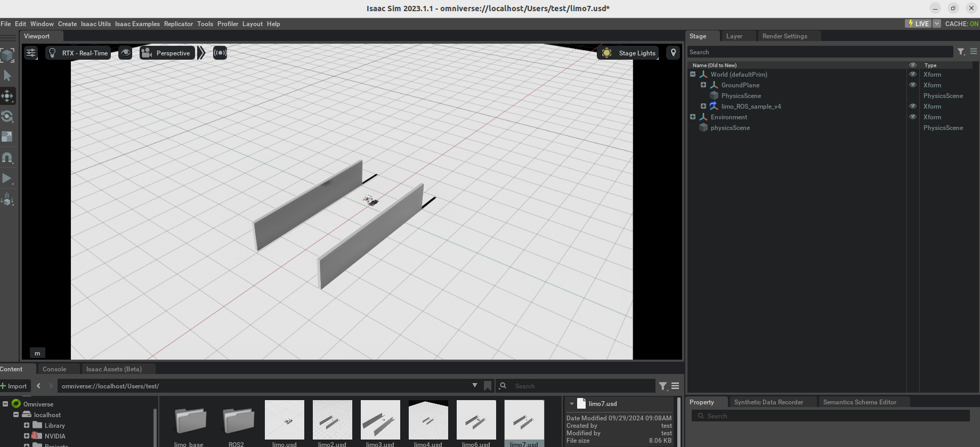
Task: Open the Create menu
Action: [x=67, y=24]
